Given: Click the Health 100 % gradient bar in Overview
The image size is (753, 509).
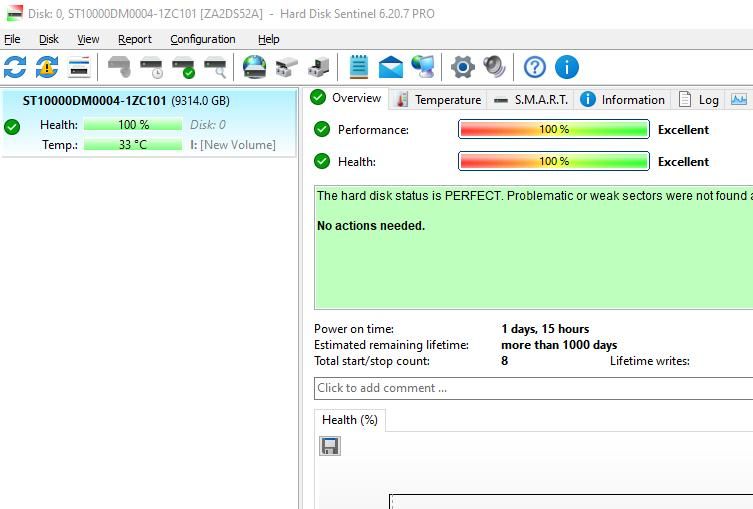Looking at the screenshot, I should click(554, 161).
